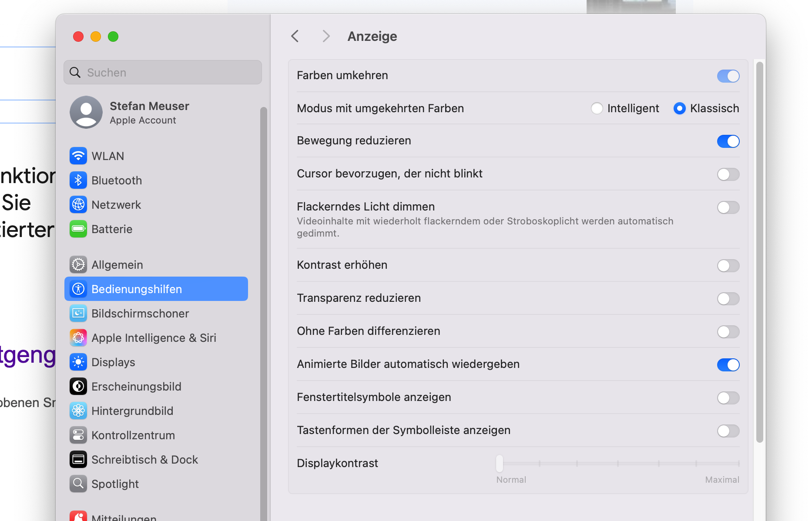Image resolution: width=812 pixels, height=521 pixels.
Task: Enable Flackerndes Licht dimmen switch
Action: (x=728, y=207)
